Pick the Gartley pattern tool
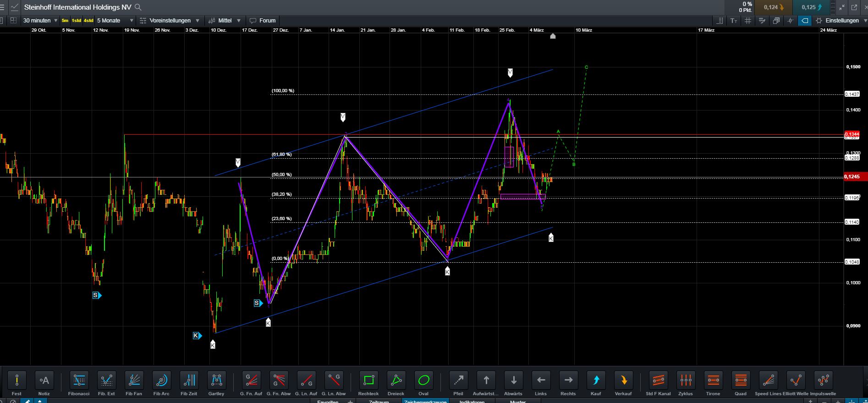The image size is (868, 403). [x=216, y=380]
